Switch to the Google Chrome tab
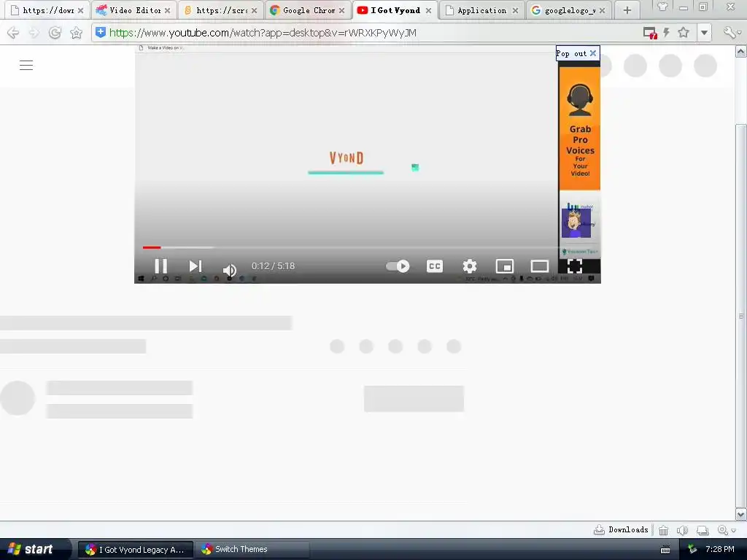The image size is (747, 560). 309,10
